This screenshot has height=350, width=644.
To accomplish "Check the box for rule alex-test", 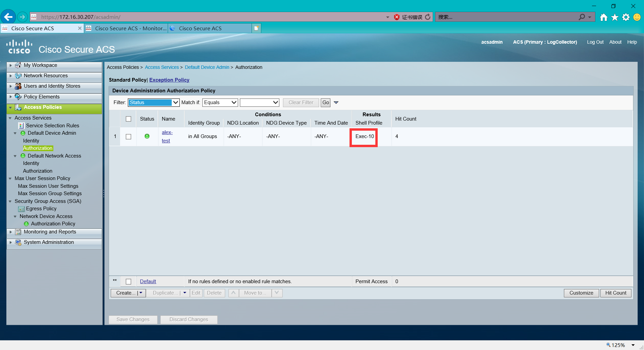I will click(x=128, y=137).
